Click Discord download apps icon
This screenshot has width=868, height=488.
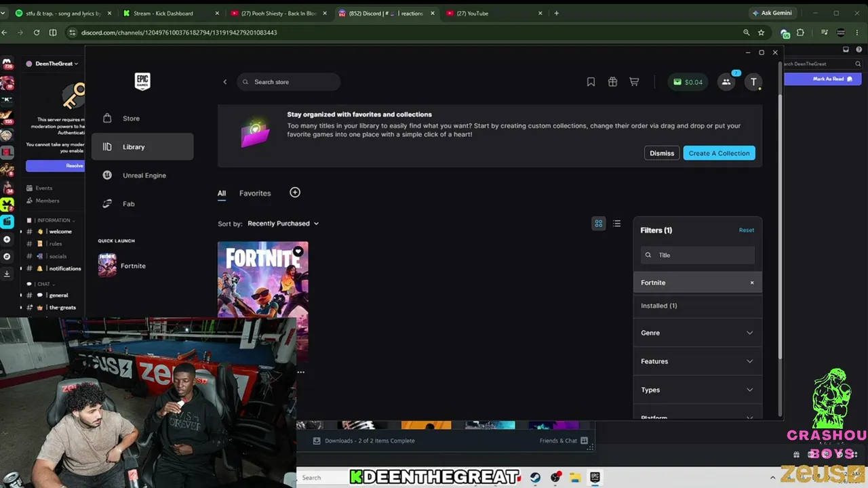coord(7,274)
